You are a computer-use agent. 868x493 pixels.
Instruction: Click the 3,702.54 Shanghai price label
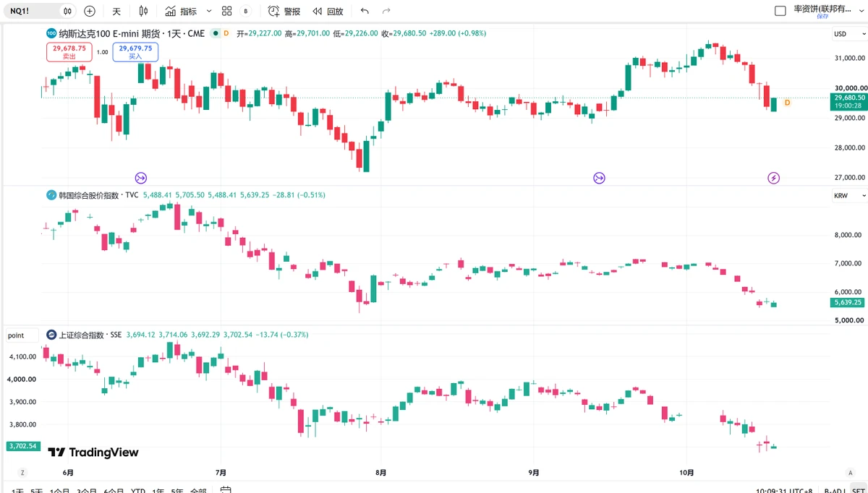[x=22, y=446]
